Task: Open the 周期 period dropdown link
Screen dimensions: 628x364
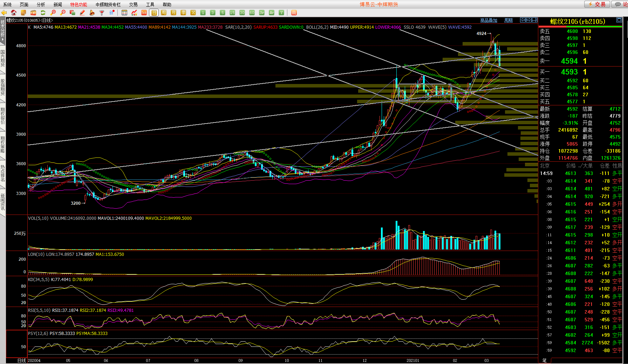Action: point(508,20)
